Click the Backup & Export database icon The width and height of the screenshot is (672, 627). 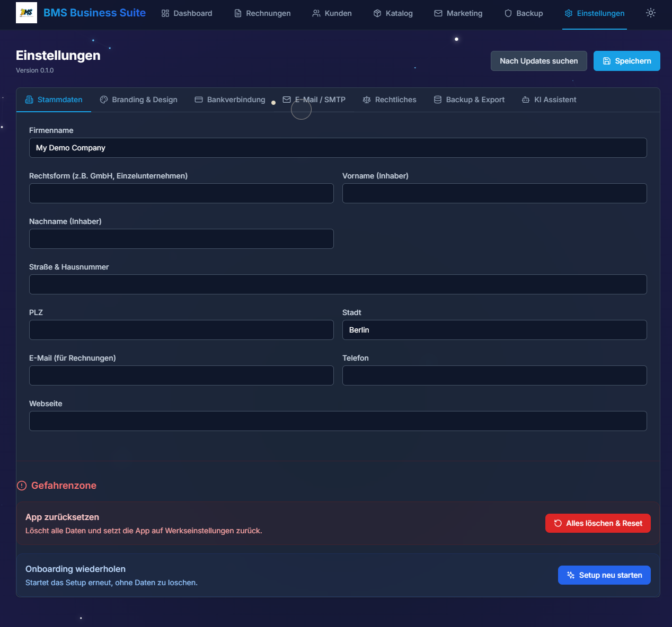pyautogui.click(x=438, y=100)
